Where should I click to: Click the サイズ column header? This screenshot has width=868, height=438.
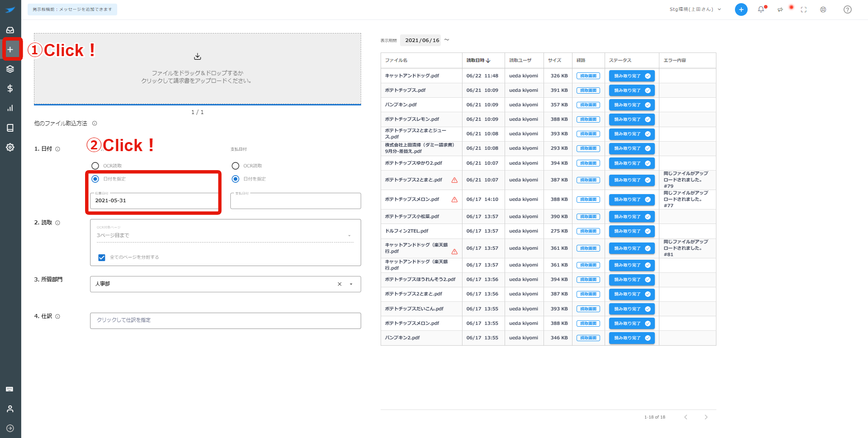click(554, 60)
